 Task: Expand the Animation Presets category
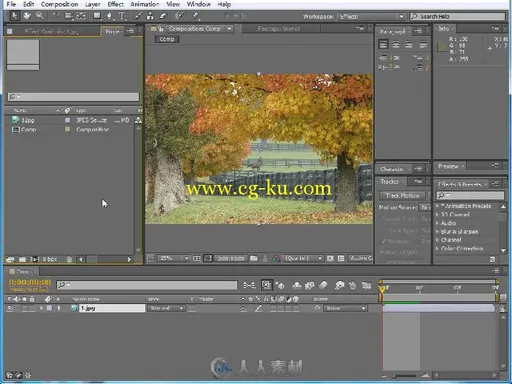(438, 206)
